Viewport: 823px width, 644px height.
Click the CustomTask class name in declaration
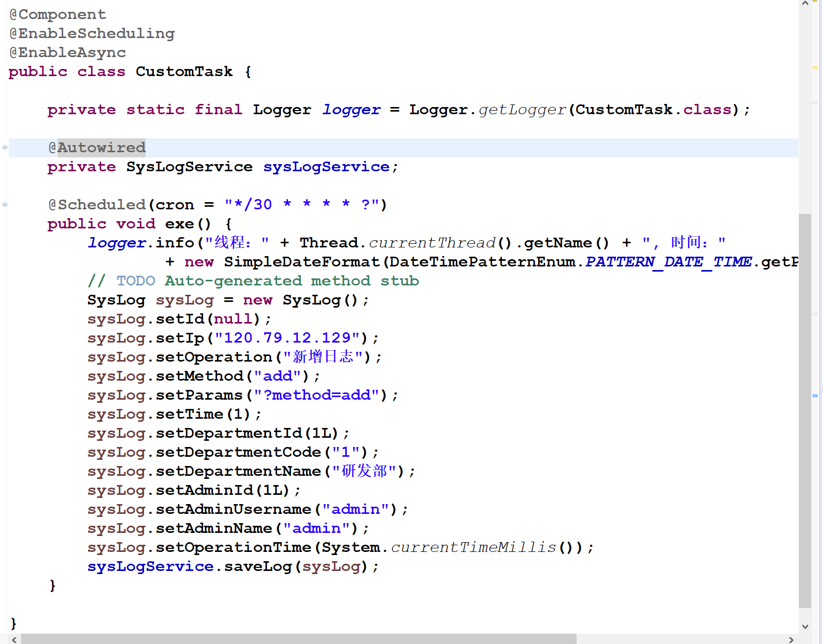point(184,72)
